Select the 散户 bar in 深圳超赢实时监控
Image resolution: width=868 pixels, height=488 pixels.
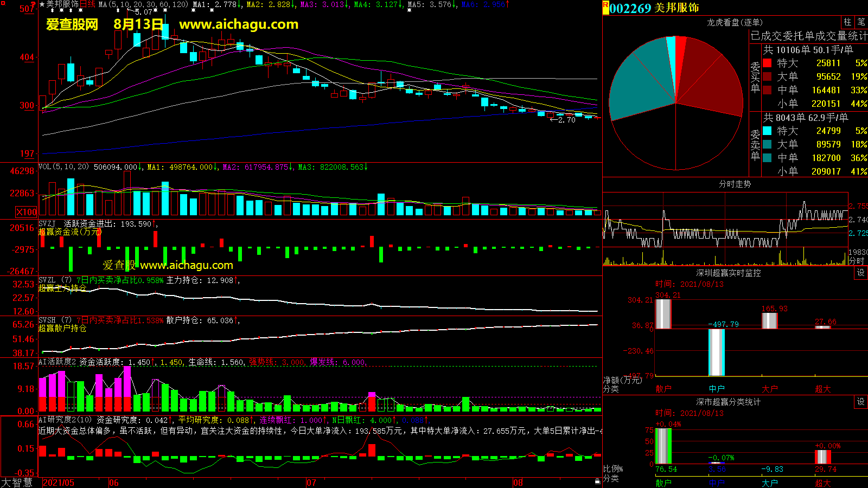click(x=663, y=314)
